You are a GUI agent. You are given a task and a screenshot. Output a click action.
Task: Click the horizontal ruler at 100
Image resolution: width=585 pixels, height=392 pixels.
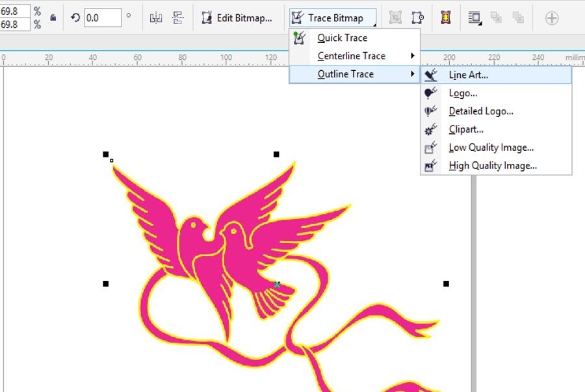226,58
